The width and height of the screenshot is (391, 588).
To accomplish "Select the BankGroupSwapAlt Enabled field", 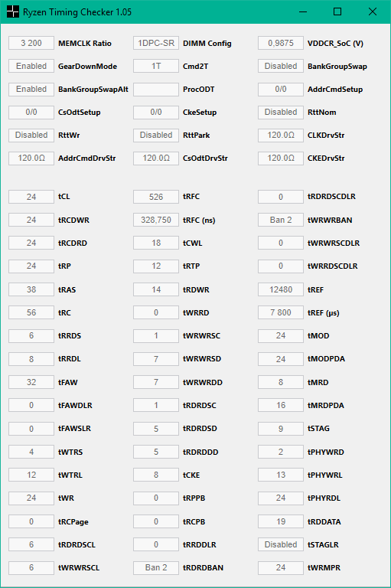I will [31, 90].
